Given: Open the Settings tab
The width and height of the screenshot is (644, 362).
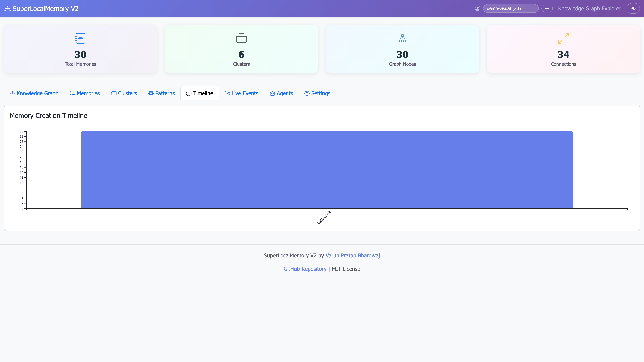Looking at the screenshot, I should (317, 93).
